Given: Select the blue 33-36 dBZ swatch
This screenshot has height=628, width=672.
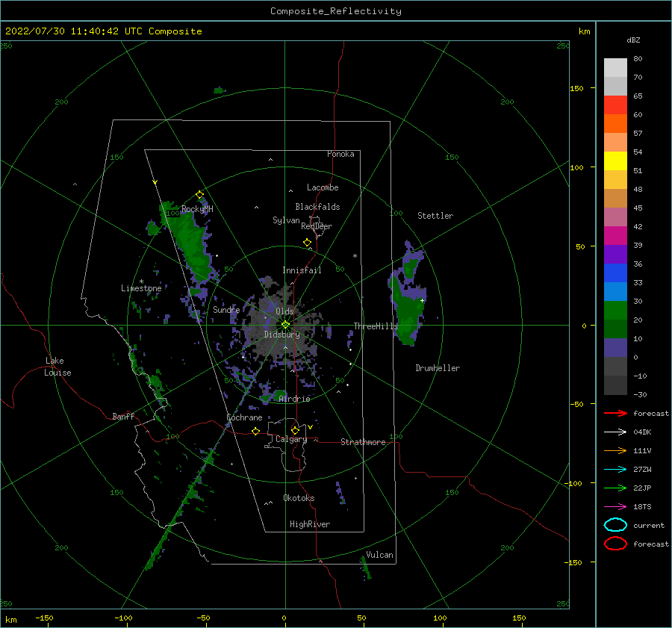Looking at the screenshot, I should click(615, 273).
